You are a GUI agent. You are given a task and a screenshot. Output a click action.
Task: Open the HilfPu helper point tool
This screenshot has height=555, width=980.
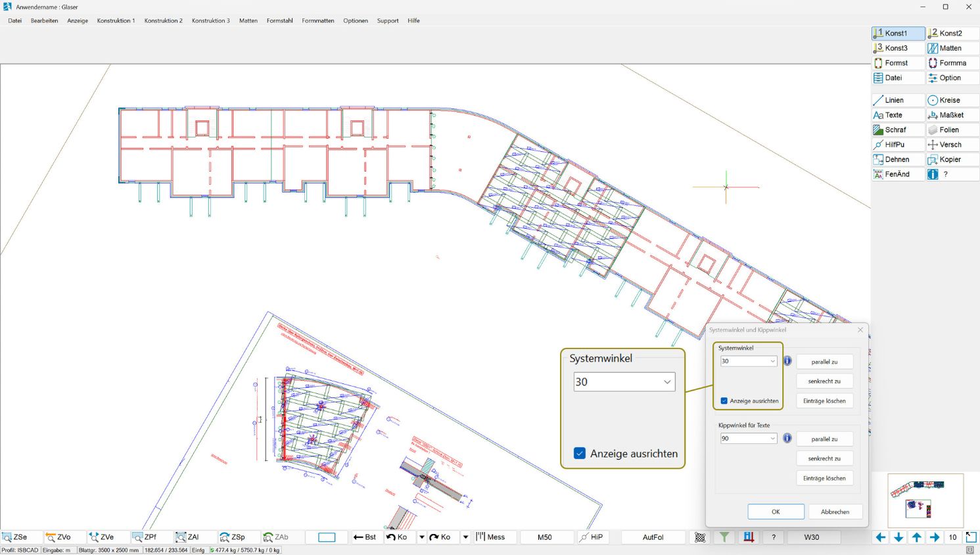click(897, 144)
